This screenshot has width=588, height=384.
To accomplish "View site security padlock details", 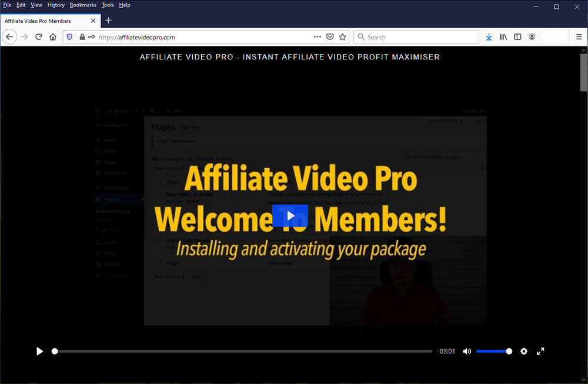I will [x=82, y=36].
